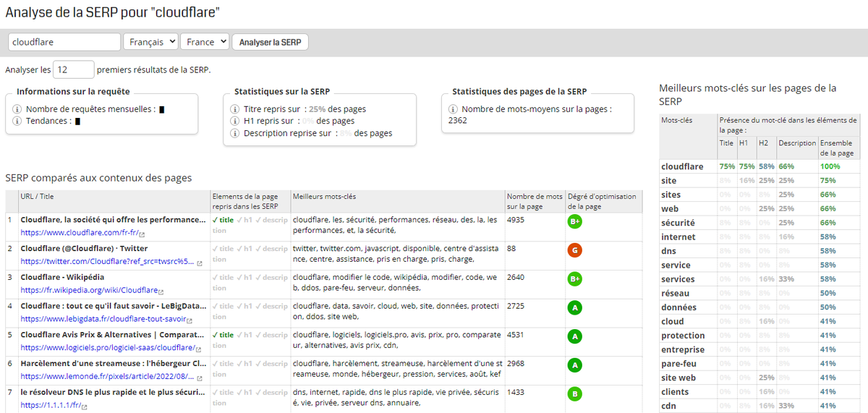The width and height of the screenshot is (868, 413).
Task: Click the A grade badge for logiciels.pro row
Action: click(x=575, y=337)
